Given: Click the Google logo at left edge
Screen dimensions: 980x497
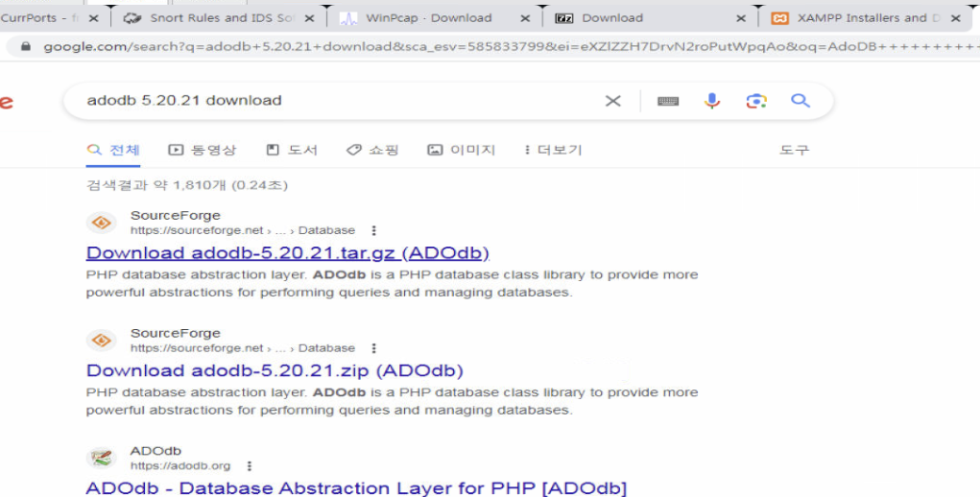Looking at the screenshot, I should [x=7, y=102].
